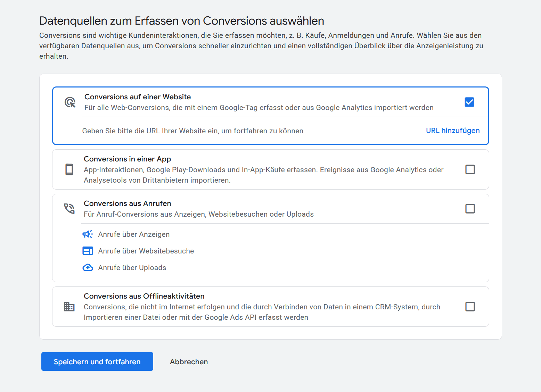
Task: Click the URL hinzufügen link
Action: (453, 131)
